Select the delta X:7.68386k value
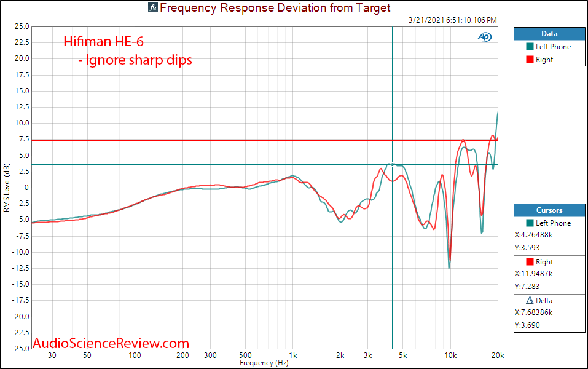Screen dimensions: 588x369 tap(534, 312)
